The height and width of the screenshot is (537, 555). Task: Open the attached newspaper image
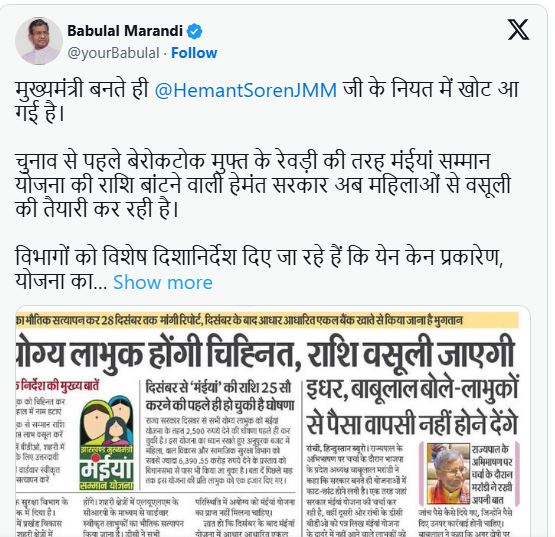click(x=273, y=421)
